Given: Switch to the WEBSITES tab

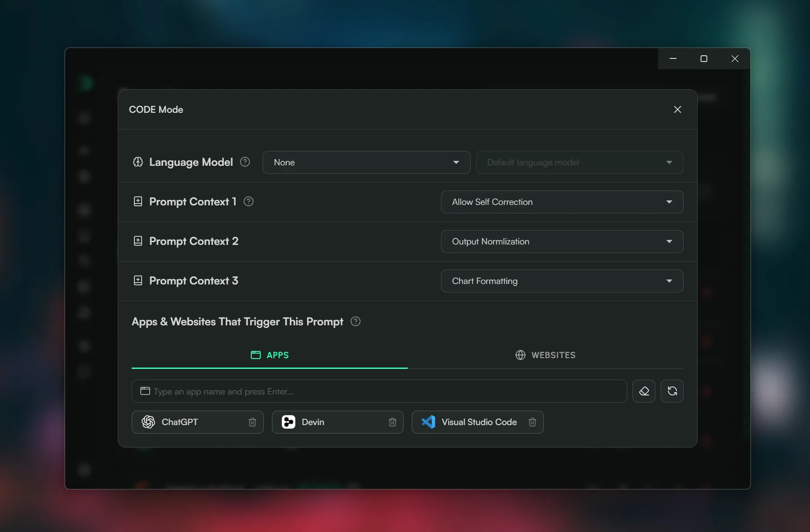Looking at the screenshot, I should click(545, 355).
